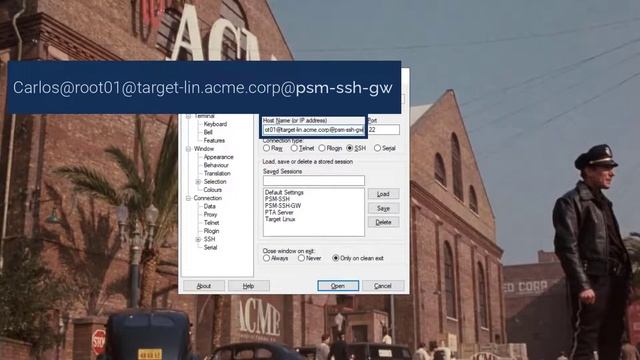Click Open to start the session

338,286
